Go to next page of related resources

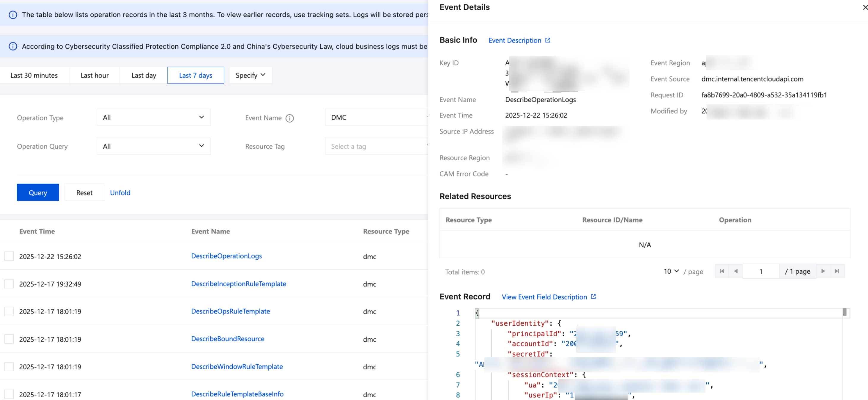(823, 271)
